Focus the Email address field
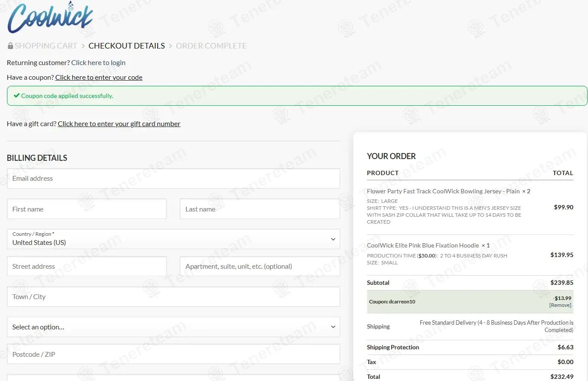The image size is (588, 381). [x=173, y=179]
